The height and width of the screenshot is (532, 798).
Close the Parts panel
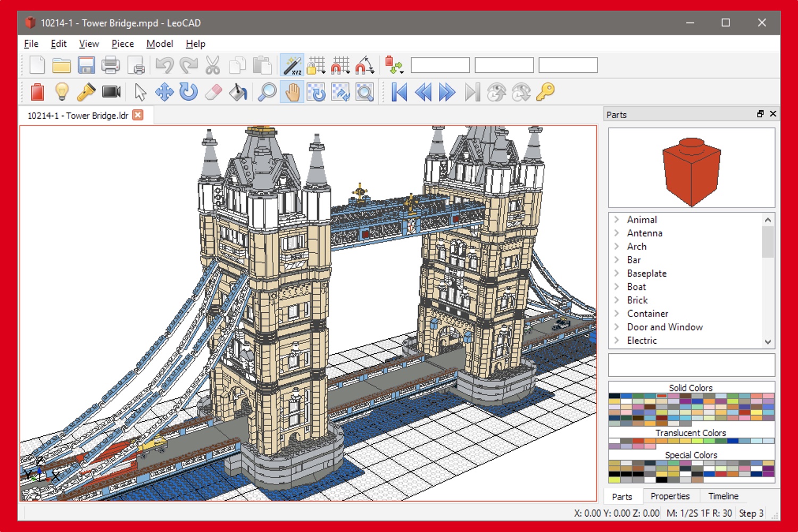(x=773, y=114)
